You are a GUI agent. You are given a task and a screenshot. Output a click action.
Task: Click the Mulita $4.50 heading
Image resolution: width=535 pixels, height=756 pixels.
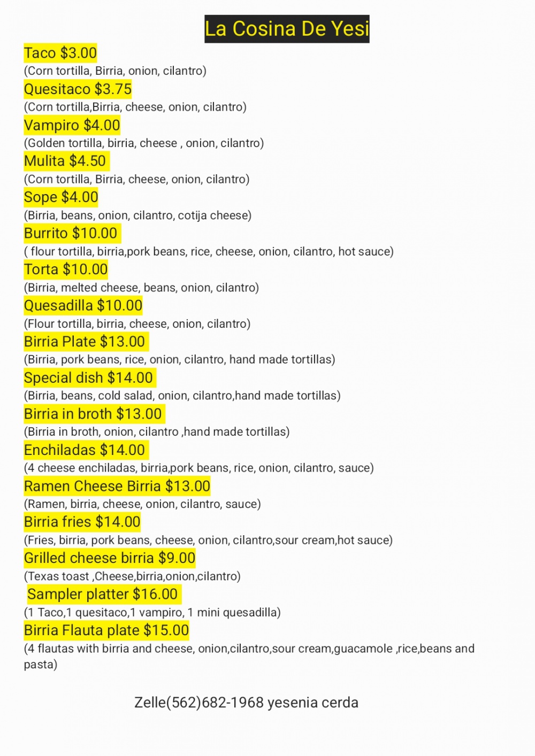[x=65, y=161]
